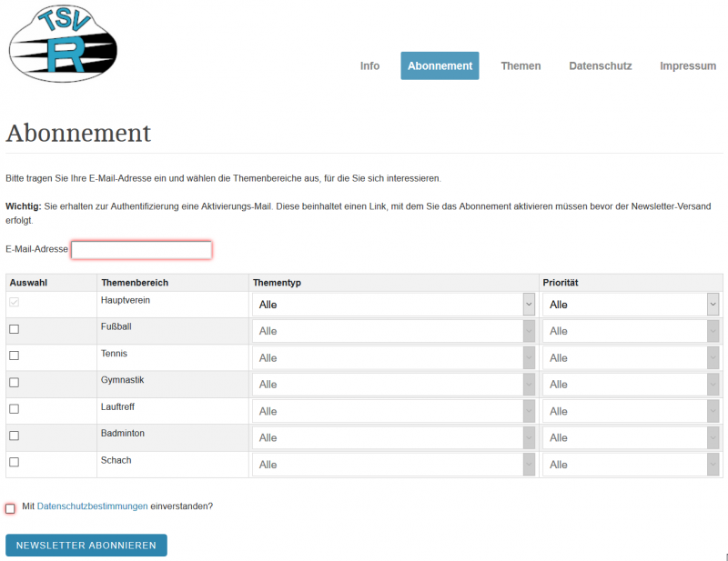Image resolution: width=728 pixels, height=561 pixels.
Task: Open the Datenschutz page
Action: pos(600,66)
